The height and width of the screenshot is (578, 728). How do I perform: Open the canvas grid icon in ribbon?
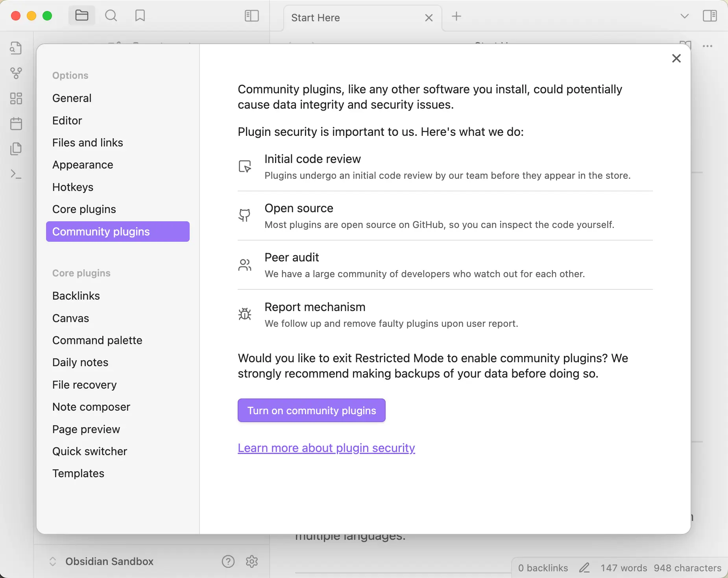16,98
